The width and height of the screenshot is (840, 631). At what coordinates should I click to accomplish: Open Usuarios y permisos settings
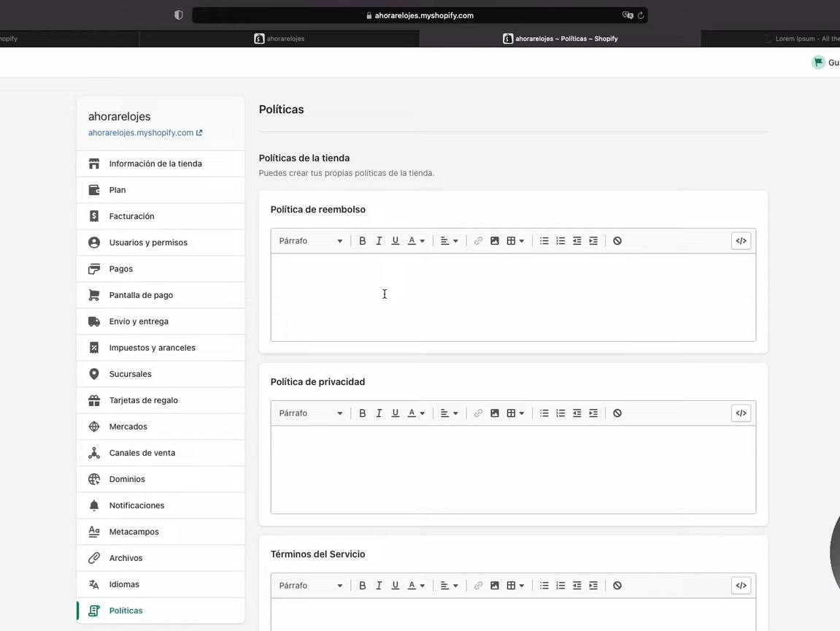point(161,242)
